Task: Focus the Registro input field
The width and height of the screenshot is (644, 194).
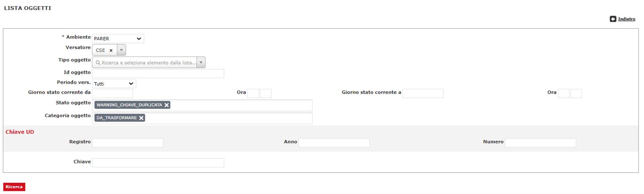Action: pos(127,143)
